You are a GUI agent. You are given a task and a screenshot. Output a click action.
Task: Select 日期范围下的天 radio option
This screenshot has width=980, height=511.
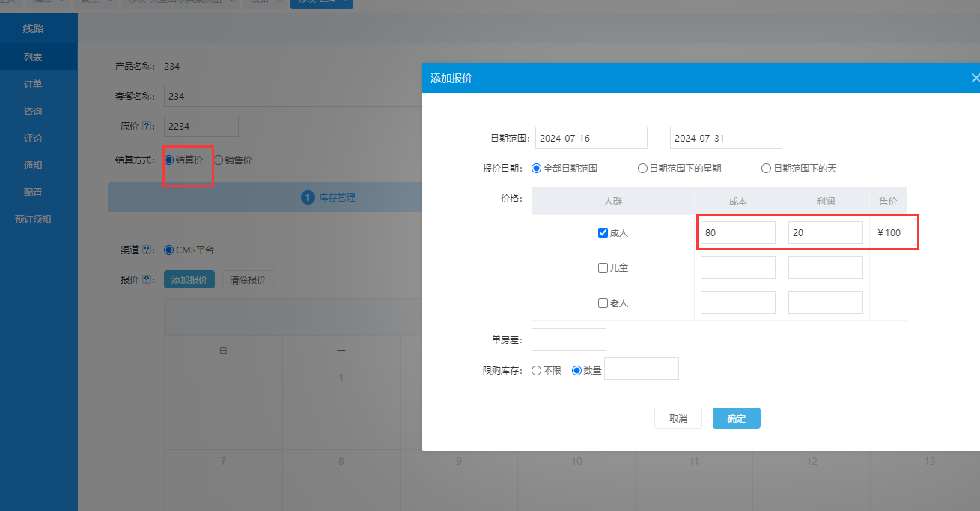click(766, 169)
